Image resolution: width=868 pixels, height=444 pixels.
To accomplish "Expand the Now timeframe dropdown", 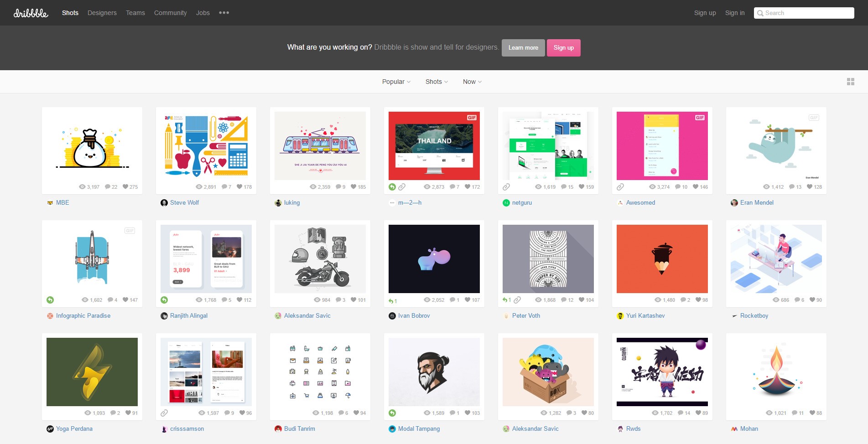I will click(472, 82).
